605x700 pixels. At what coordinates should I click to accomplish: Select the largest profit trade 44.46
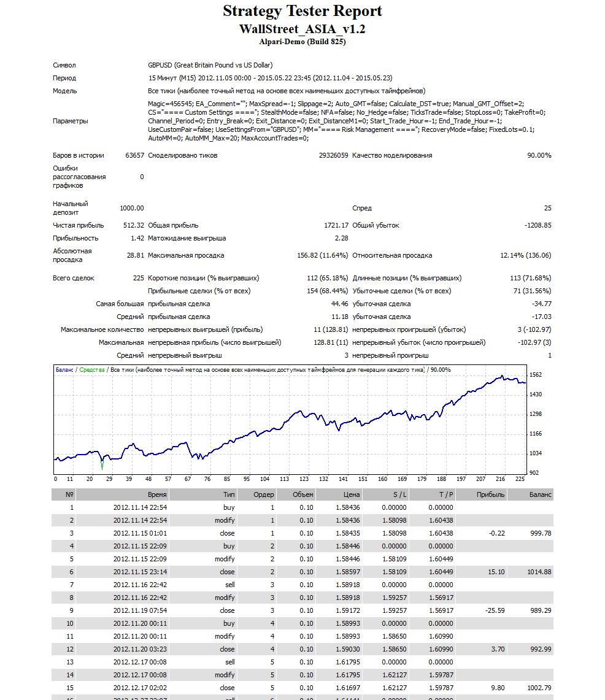(x=340, y=304)
